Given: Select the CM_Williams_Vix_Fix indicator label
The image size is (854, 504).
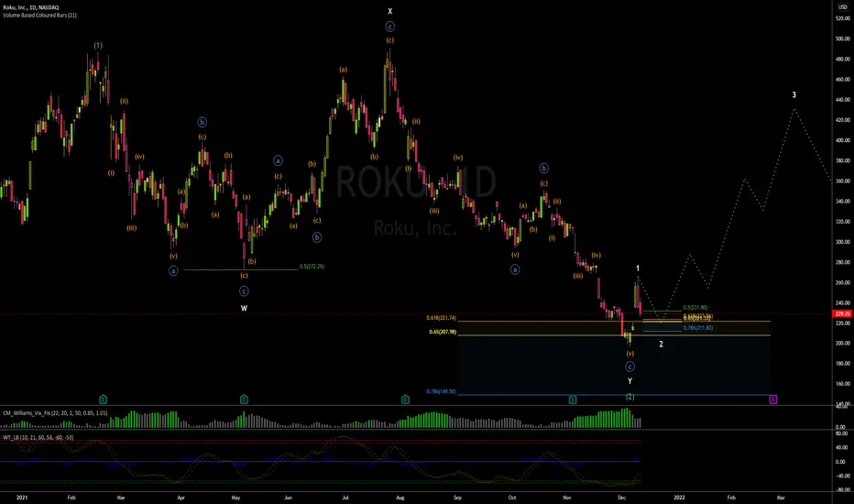Looking at the screenshot, I should (x=55, y=413).
